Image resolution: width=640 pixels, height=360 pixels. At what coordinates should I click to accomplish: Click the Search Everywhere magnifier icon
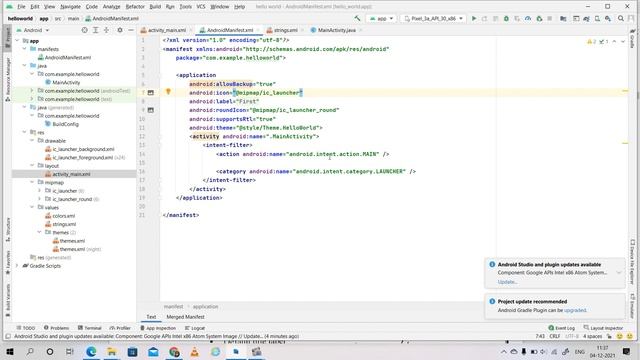pos(620,18)
